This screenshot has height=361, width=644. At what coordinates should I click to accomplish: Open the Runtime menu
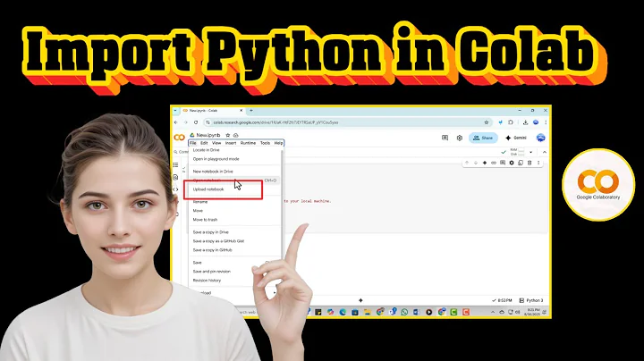click(x=248, y=143)
